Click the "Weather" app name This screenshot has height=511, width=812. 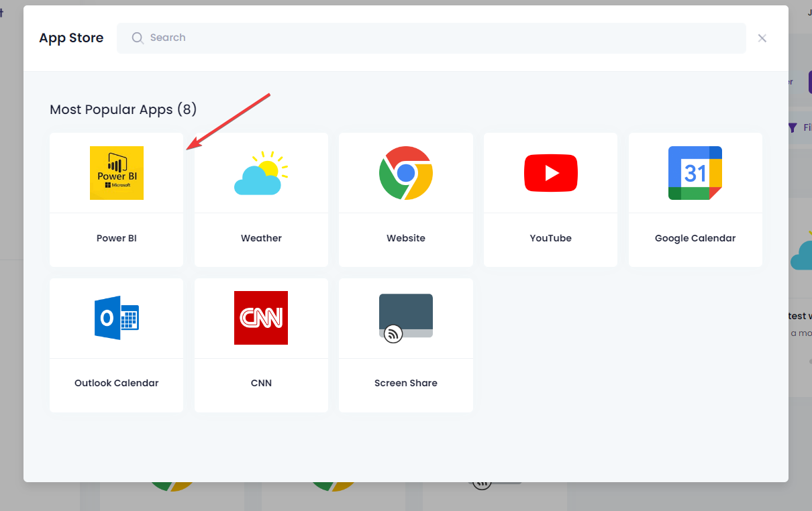[x=261, y=238]
